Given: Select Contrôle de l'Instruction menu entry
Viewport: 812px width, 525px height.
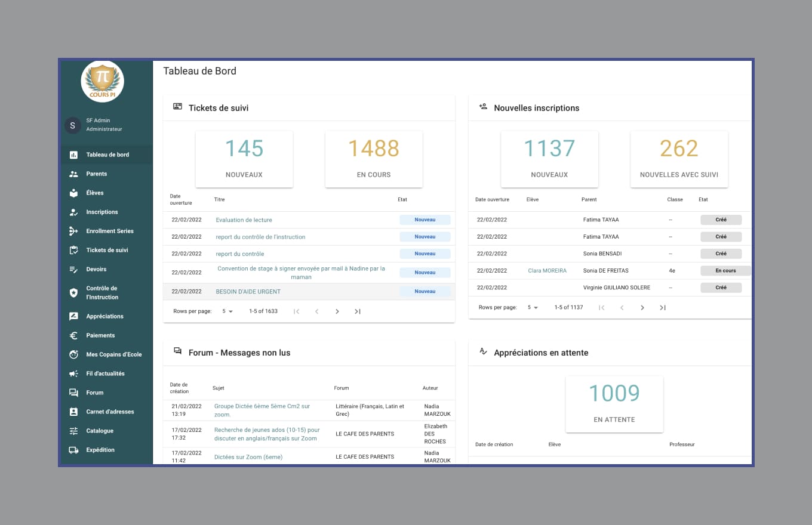Looking at the screenshot, I should click(x=102, y=292).
